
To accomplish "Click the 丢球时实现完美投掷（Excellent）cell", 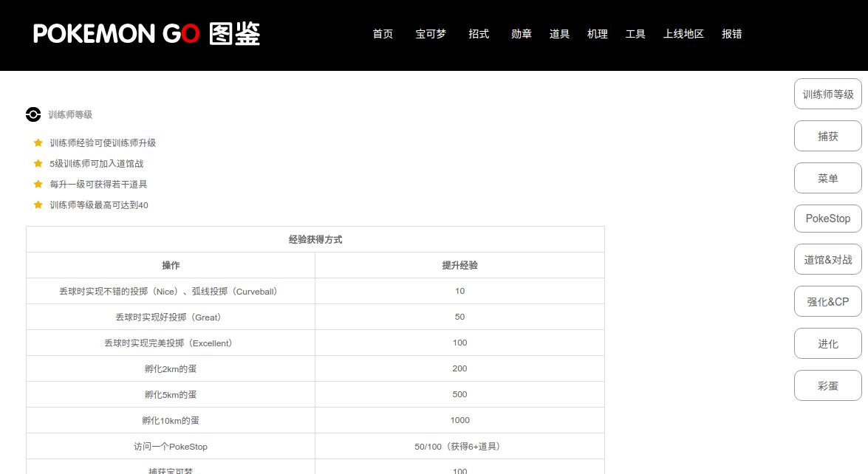I will [171, 343].
